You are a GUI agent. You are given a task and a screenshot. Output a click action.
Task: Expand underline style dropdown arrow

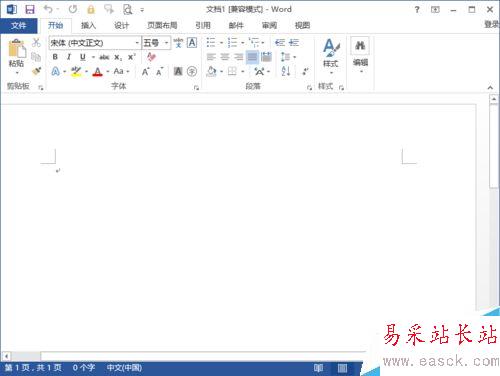click(93, 57)
